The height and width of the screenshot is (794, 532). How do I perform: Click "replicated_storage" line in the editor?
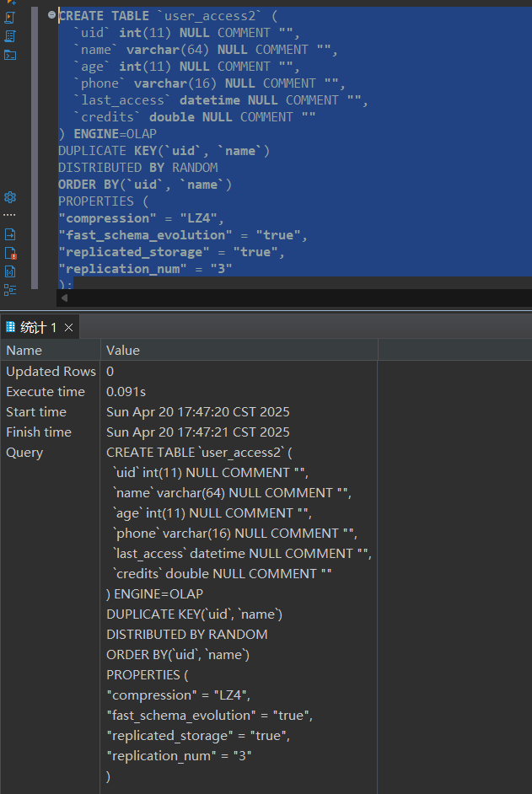[171, 252]
